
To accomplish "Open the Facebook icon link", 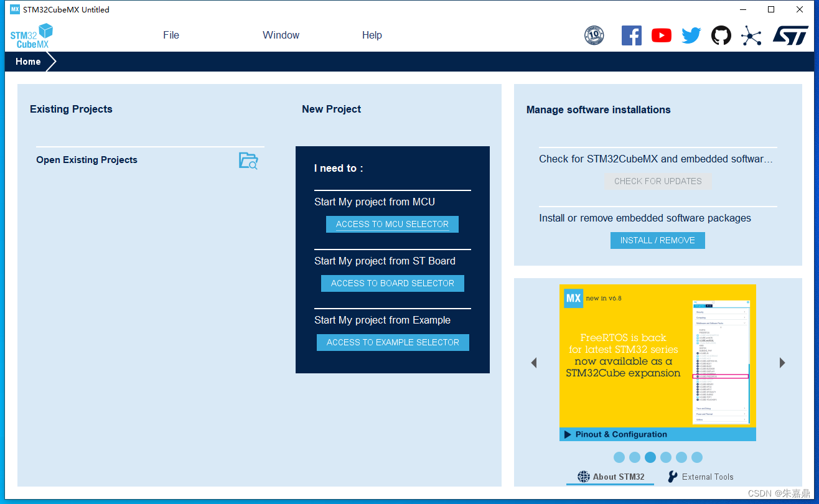I will (x=632, y=35).
